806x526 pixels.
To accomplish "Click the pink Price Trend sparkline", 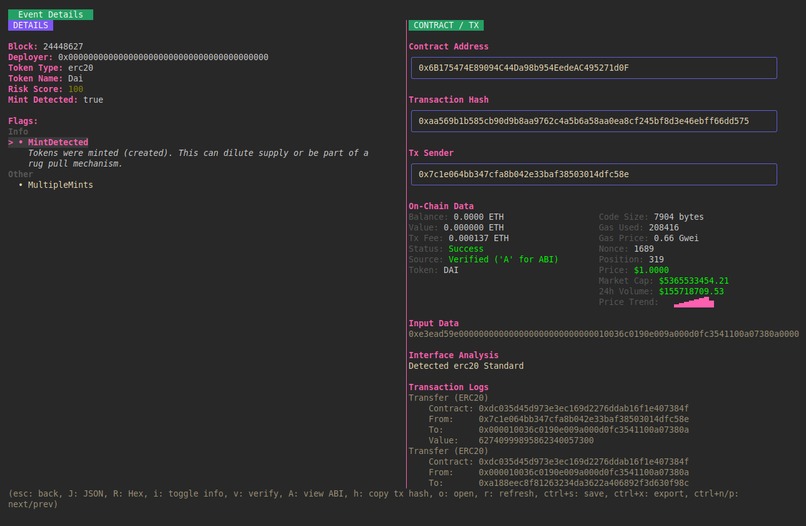I will [x=694, y=302].
